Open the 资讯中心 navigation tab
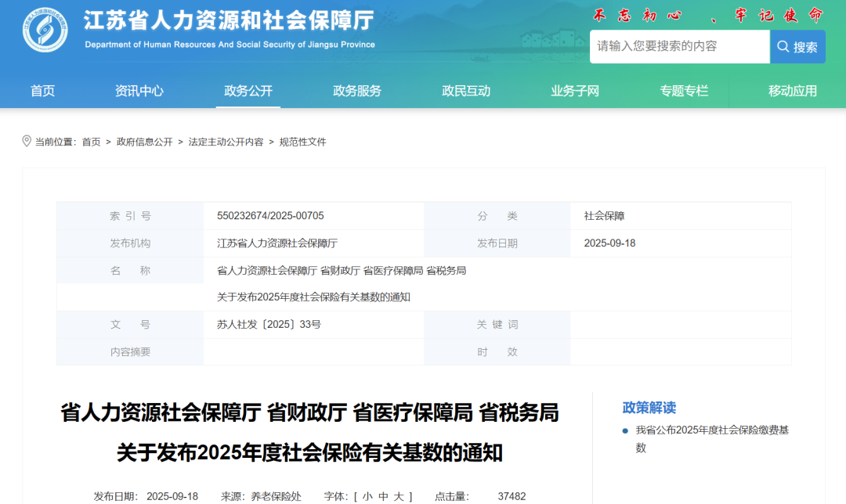 (139, 91)
